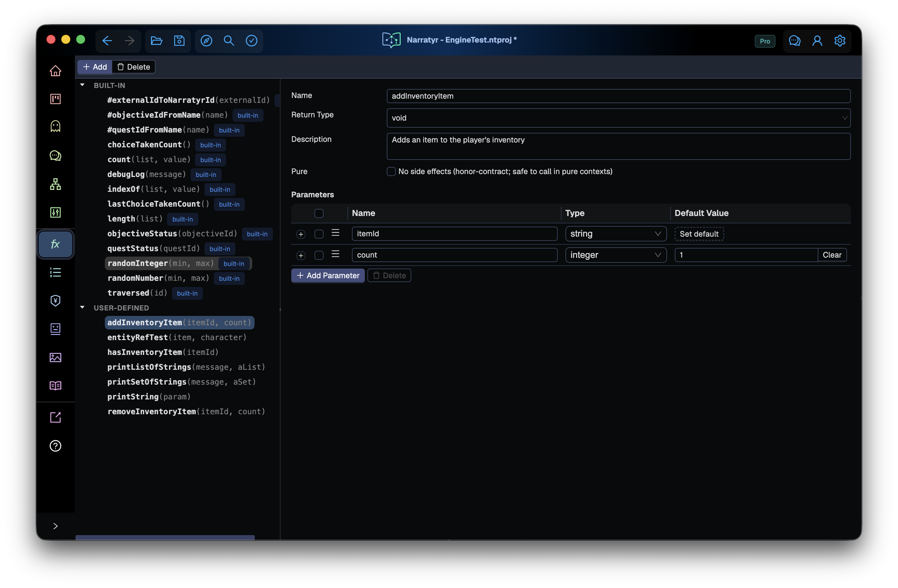Open the compass navigation icon
The width and height of the screenshot is (898, 588).
[x=206, y=41]
